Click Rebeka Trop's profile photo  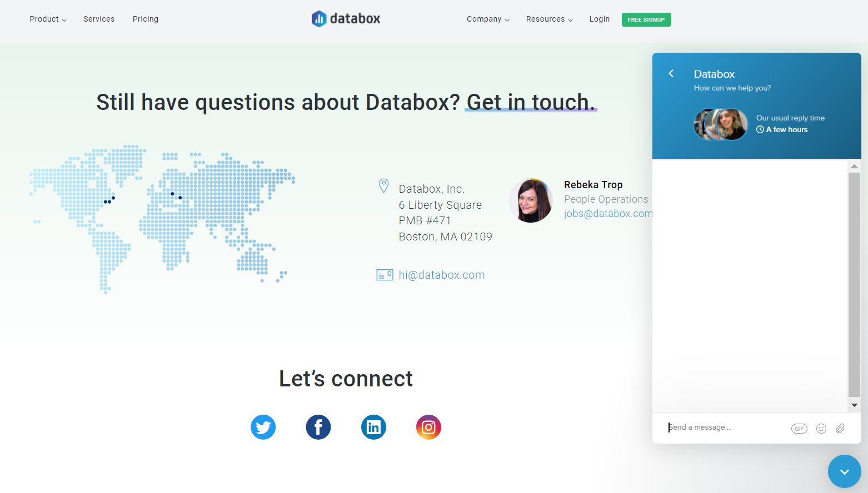[x=531, y=200]
